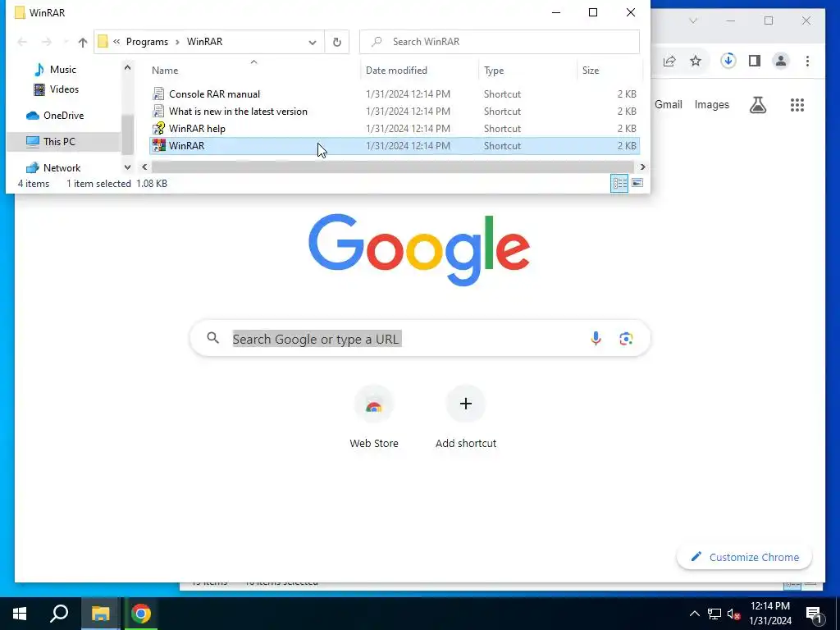Select Videos in navigation pane
Screen dimensions: 840x630
pos(64,89)
